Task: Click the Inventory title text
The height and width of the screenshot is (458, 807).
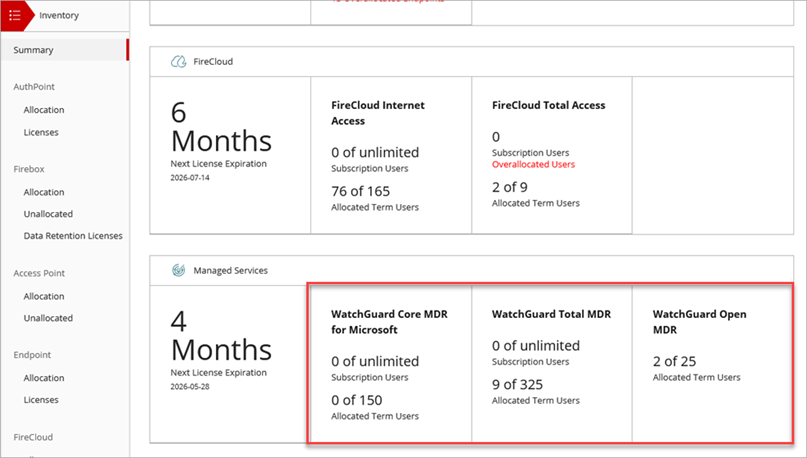Action: click(59, 15)
